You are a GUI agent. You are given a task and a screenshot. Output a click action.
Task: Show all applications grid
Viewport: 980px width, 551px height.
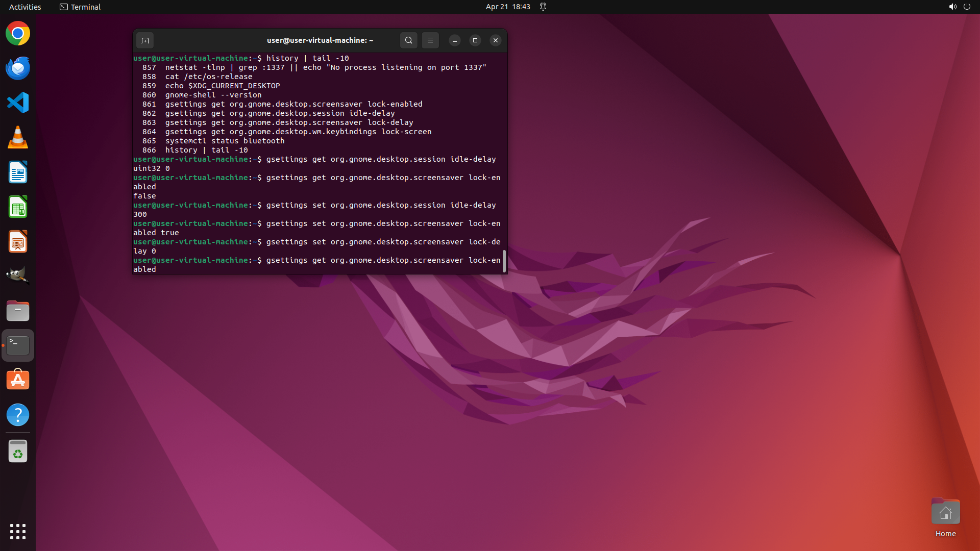pos(18,531)
